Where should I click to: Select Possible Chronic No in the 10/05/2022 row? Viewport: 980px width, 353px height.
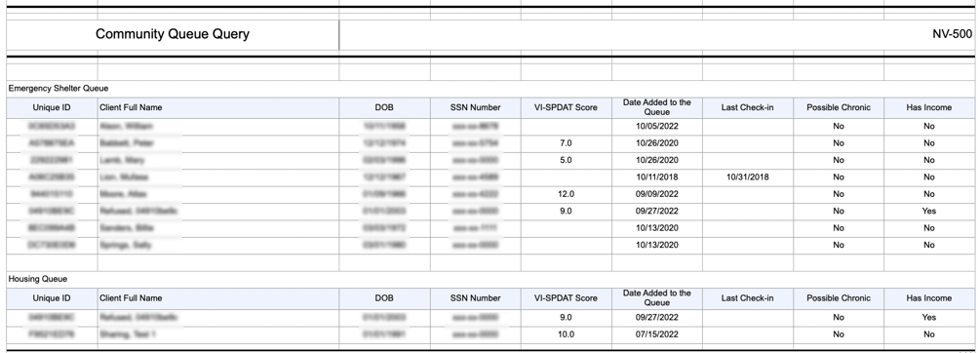[x=839, y=126]
